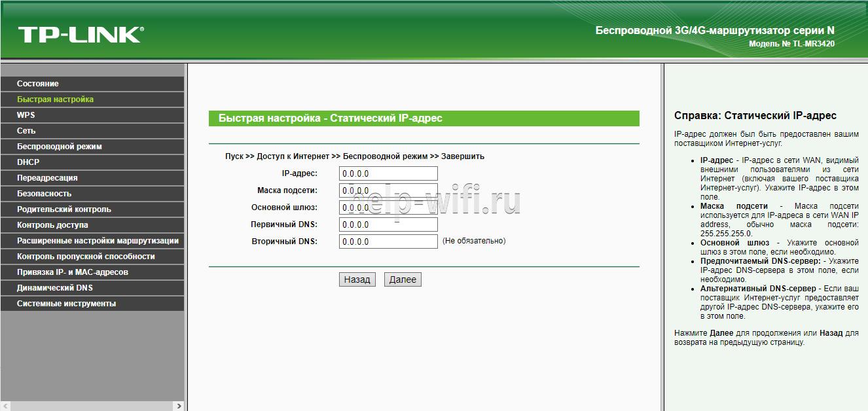Image resolution: width=868 pixels, height=411 pixels.
Task: Click the Первичный DNS label
Action: click(284, 224)
